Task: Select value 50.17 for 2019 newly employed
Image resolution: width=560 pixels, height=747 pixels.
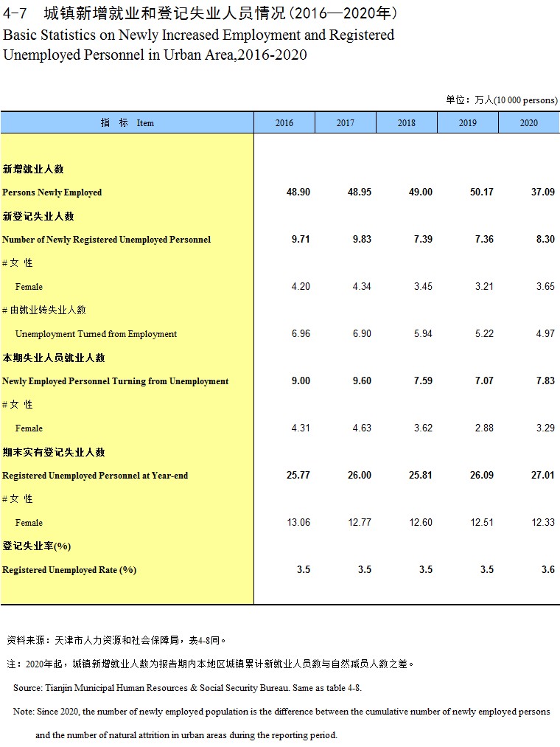Action: pos(482,192)
